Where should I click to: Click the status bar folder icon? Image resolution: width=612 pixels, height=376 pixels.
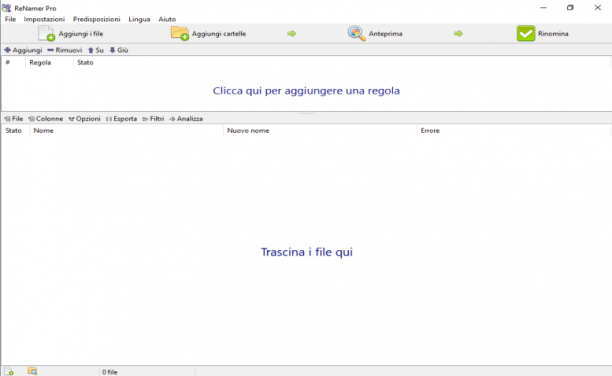tap(32, 371)
